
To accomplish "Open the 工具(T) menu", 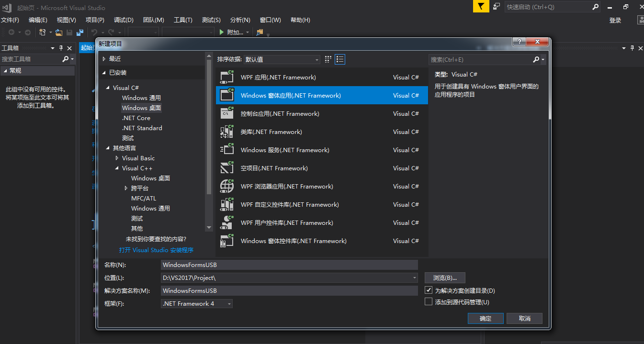I will point(183,20).
